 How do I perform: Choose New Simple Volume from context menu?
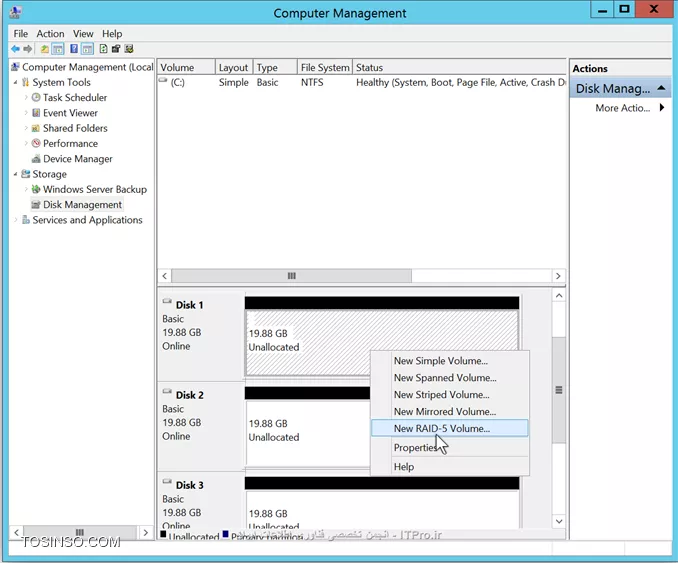click(x=450, y=361)
